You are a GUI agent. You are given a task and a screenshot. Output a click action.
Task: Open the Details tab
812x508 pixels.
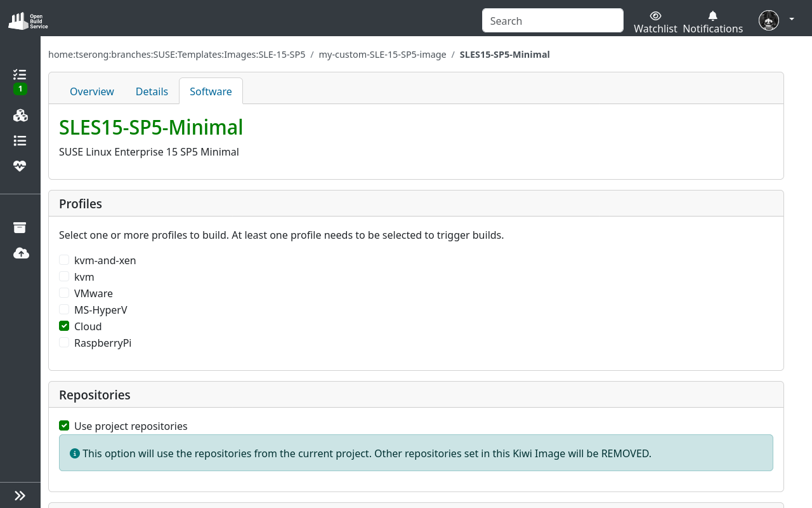point(152,91)
